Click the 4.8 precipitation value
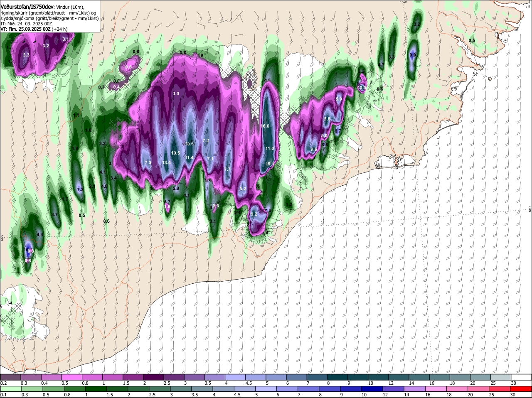The height and width of the screenshot is (398, 532). click(105, 186)
